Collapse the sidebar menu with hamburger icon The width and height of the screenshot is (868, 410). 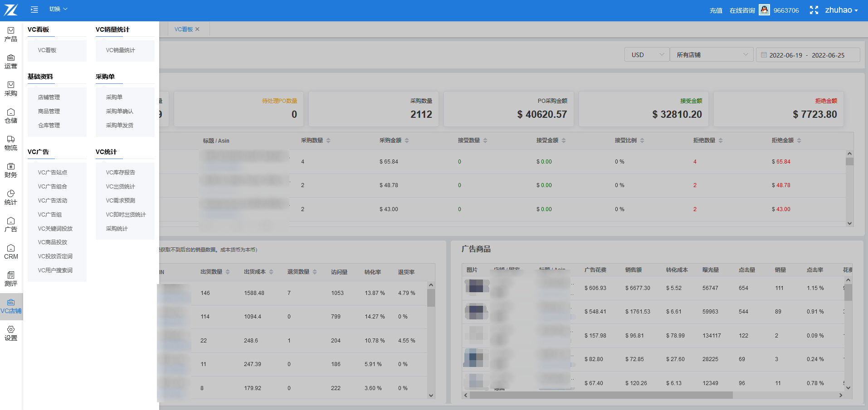click(x=34, y=10)
